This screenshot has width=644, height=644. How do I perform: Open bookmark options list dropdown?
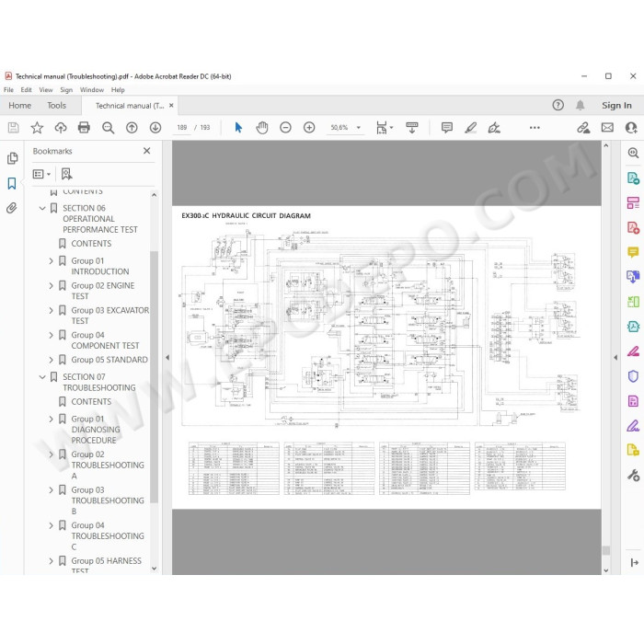41,174
